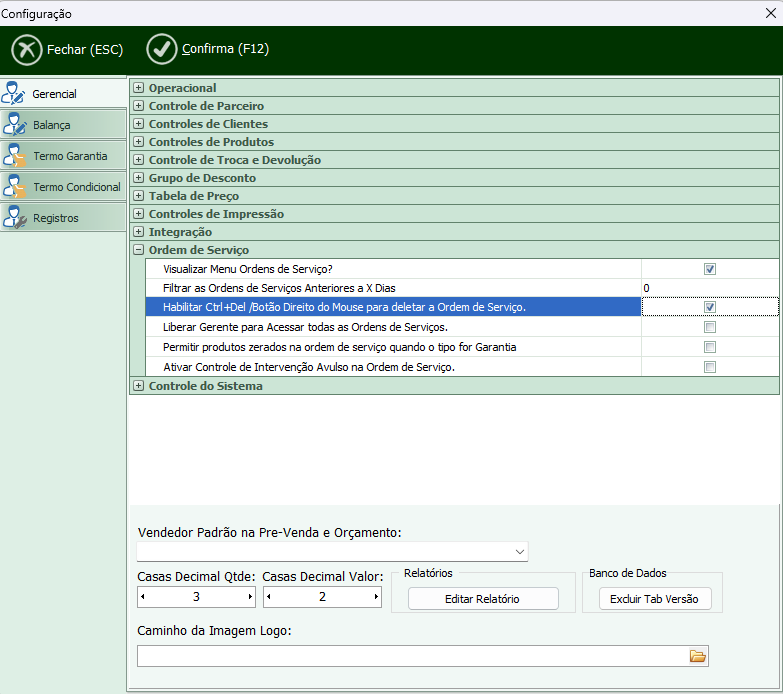Click the Confirma checkmark icon

point(161,49)
